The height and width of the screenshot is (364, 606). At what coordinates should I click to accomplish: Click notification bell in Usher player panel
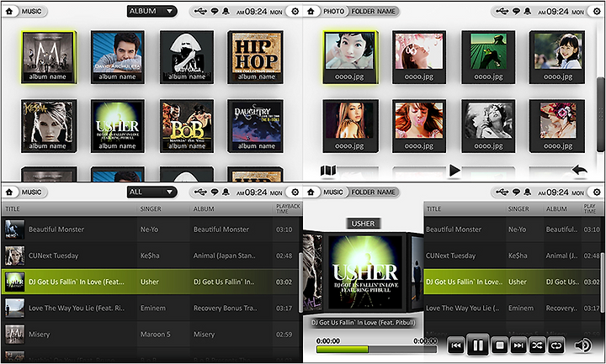tap(527, 192)
